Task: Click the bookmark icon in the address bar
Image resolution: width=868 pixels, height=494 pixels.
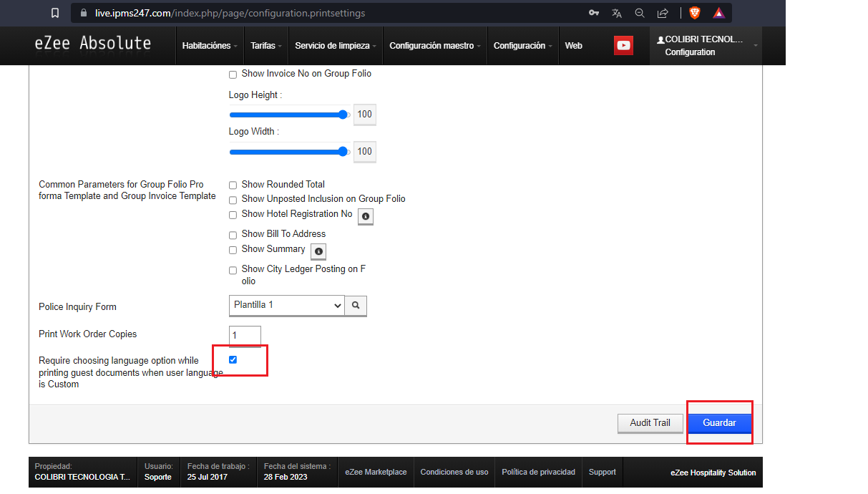Action: 55,13
